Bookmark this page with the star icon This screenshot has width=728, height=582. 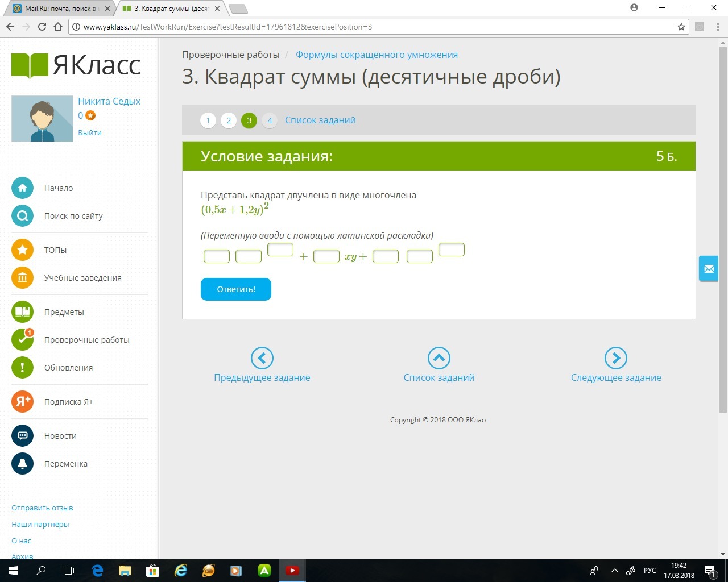point(681,27)
